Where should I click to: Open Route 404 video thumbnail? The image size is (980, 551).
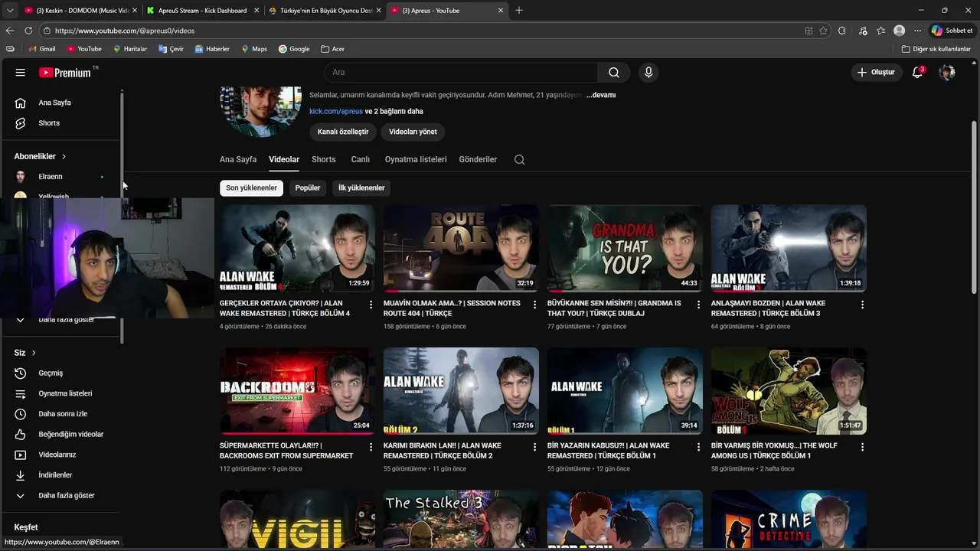(461, 249)
